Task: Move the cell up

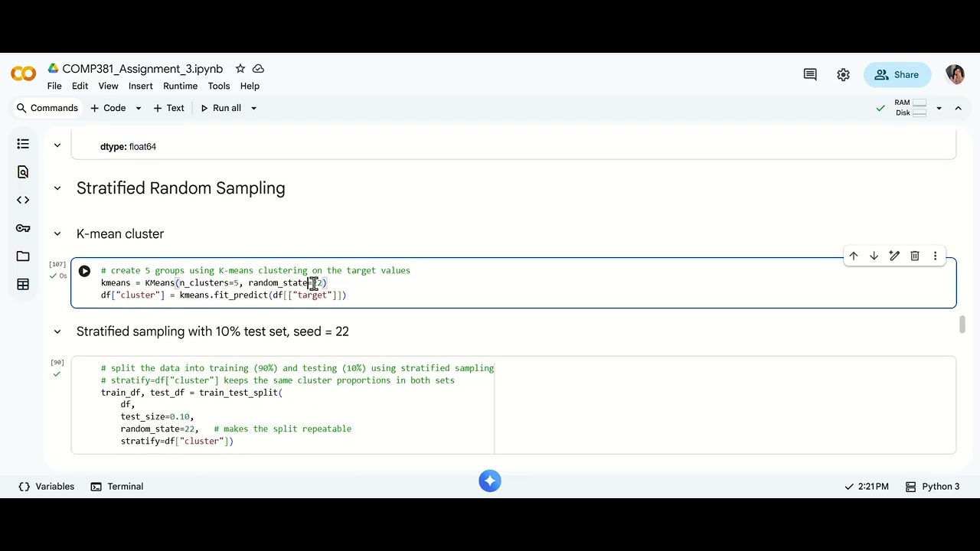Action: point(854,256)
